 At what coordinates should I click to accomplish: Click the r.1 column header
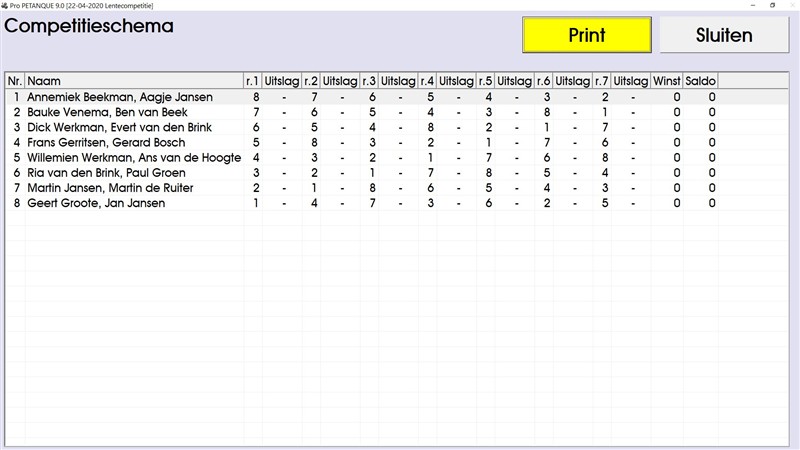coord(252,81)
